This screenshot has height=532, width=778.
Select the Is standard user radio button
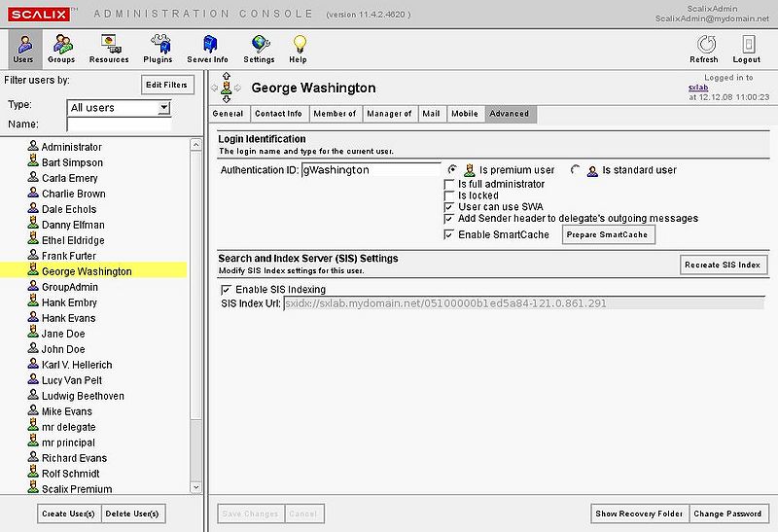tap(576, 170)
